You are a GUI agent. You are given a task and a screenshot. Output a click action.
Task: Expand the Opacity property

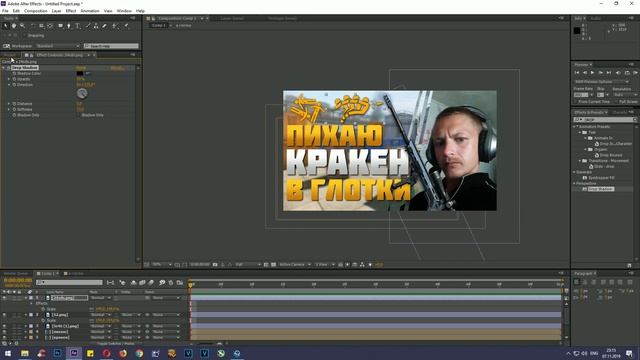point(9,79)
